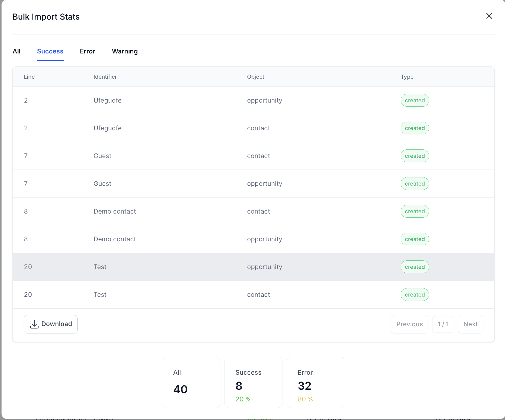Switch to the Error tab
505x420 pixels.
(88, 51)
